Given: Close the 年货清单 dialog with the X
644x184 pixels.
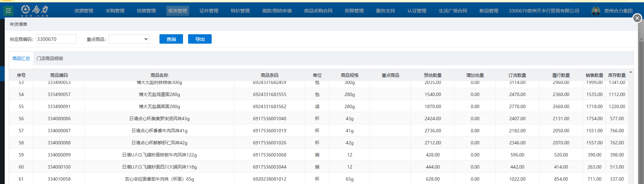Looking at the screenshot, I should tap(637, 18).
